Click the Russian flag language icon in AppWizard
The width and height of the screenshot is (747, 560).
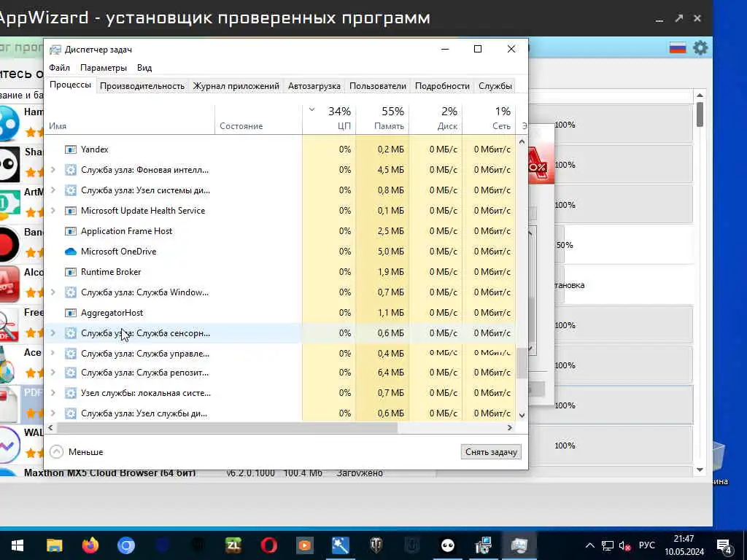tap(678, 47)
